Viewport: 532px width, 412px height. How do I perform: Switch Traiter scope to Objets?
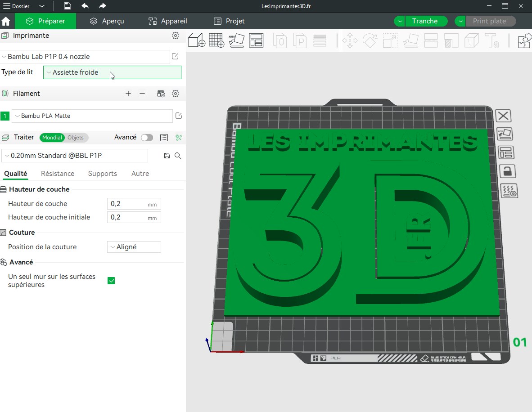click(75, 137)
